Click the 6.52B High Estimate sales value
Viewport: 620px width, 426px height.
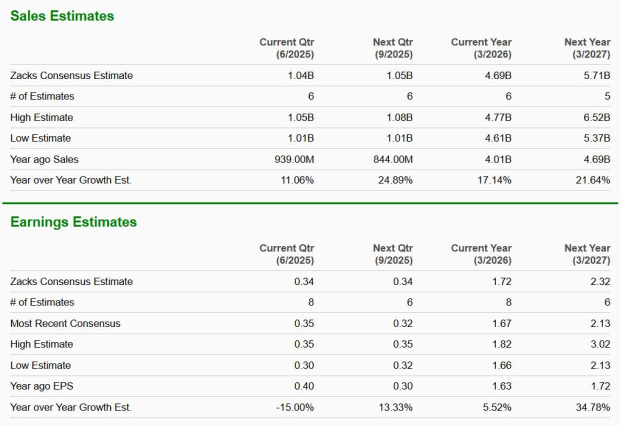point(595,117)
